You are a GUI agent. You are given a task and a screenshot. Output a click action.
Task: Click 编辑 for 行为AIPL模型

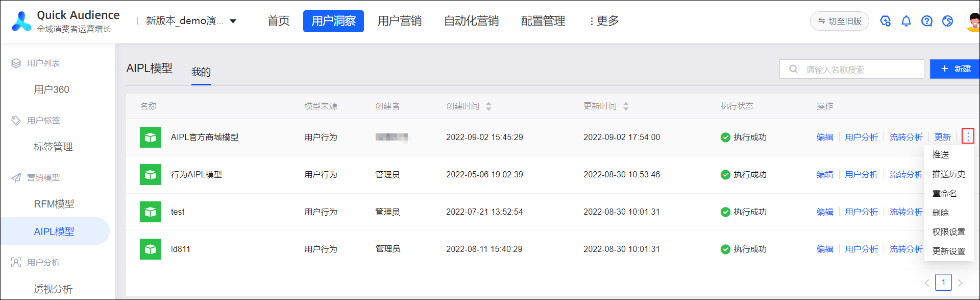(825, 175)
